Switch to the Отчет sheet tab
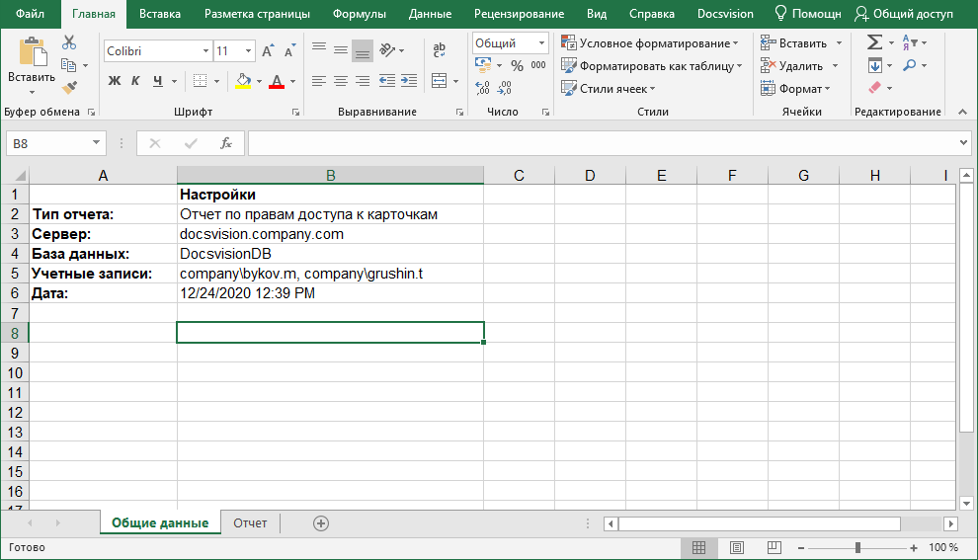The width and height of the screenshot is (978, 560). pos(250,522)
